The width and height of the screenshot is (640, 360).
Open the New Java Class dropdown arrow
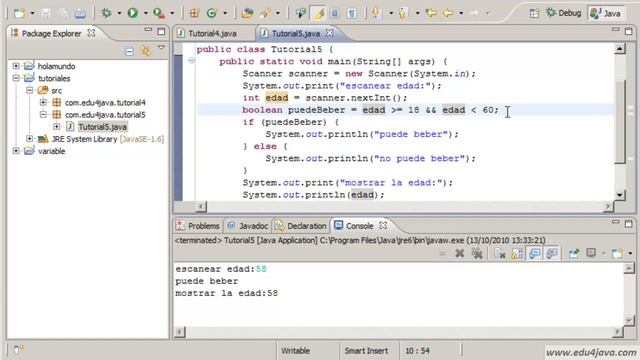225,13
